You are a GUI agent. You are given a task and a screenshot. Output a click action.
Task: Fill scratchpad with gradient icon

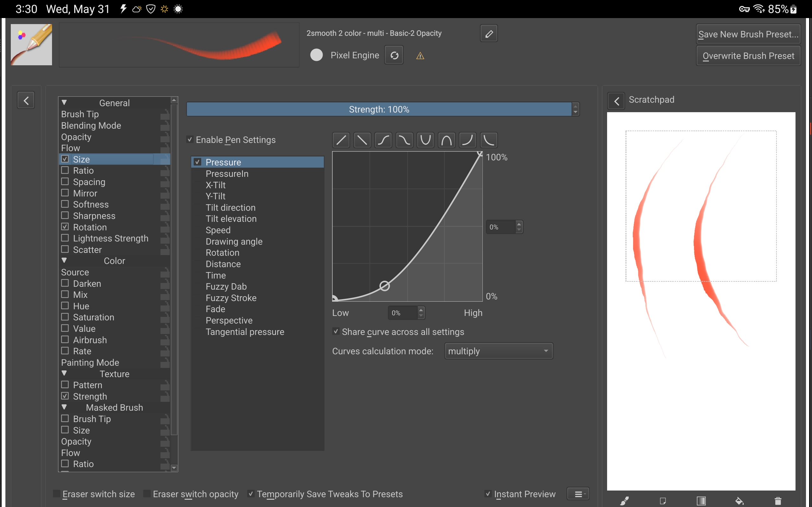pos(701,501)
